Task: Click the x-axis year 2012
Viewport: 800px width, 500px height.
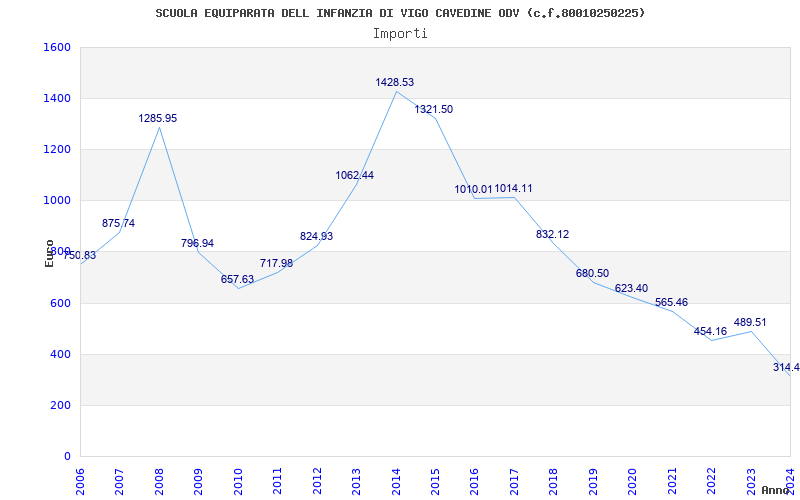Action: click(x=317, y=482)
